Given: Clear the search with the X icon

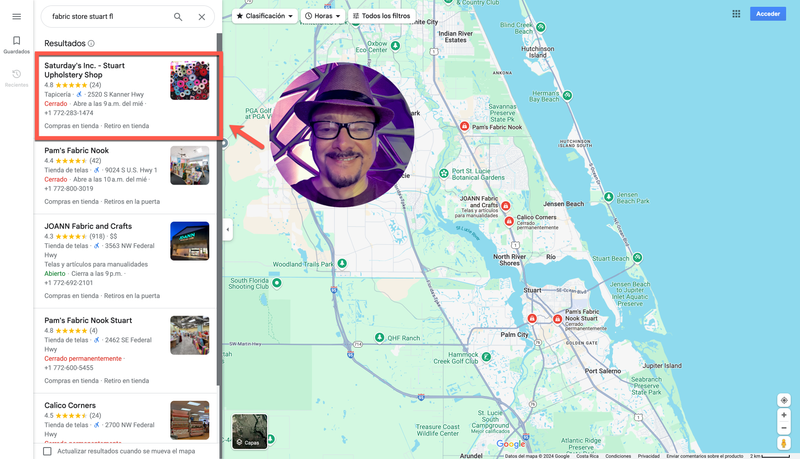Looking at the screenshot, I should click(x=202, y=17).
